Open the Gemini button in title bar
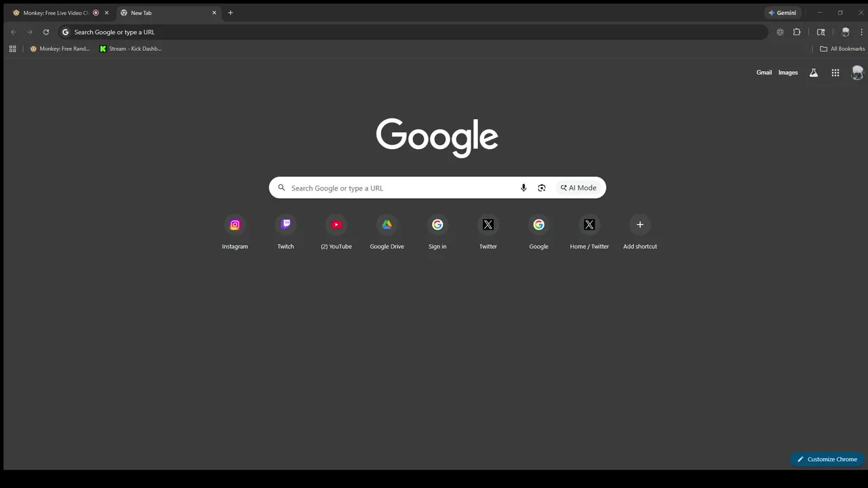 point(783,13)
